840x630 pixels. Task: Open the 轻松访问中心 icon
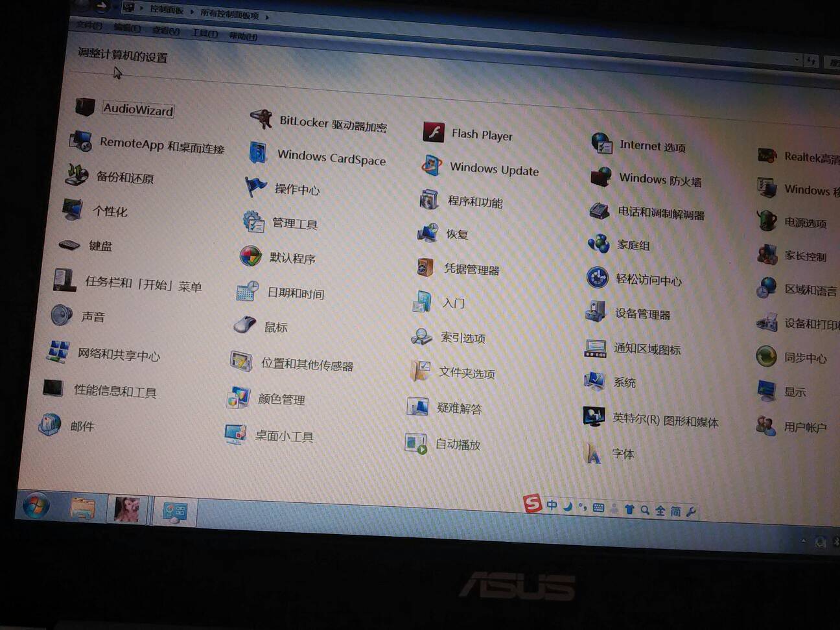point(597,277)
